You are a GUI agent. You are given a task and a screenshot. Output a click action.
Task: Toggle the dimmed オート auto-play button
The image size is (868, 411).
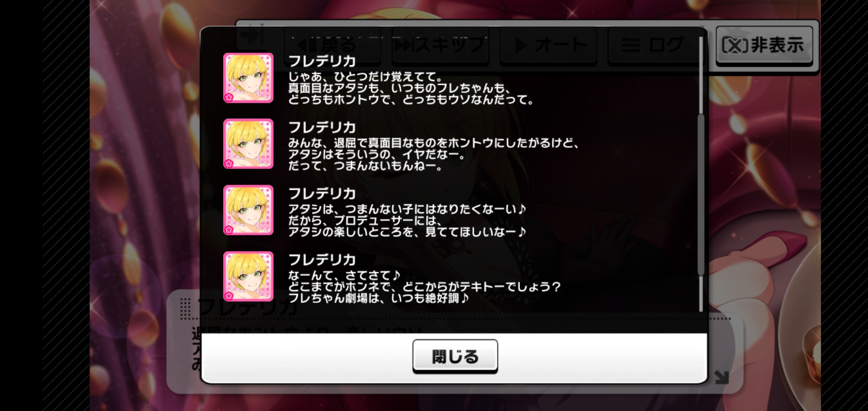coord(548,46)
